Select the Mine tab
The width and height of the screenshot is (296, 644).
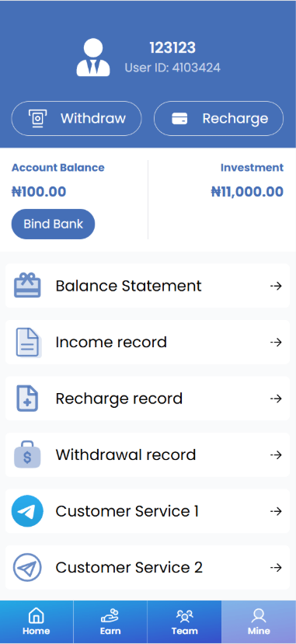pos(259,621)
